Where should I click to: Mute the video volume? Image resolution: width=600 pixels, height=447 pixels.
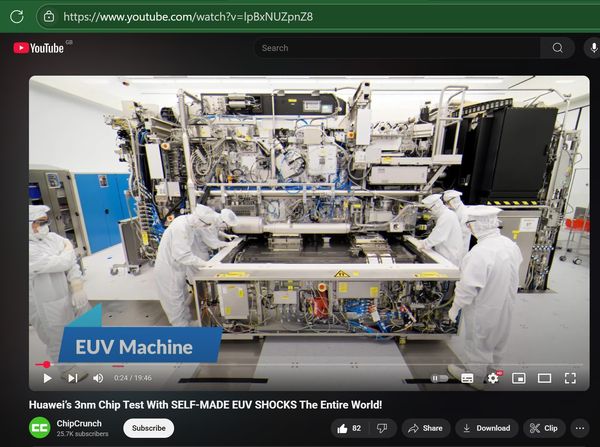(98, 378)
